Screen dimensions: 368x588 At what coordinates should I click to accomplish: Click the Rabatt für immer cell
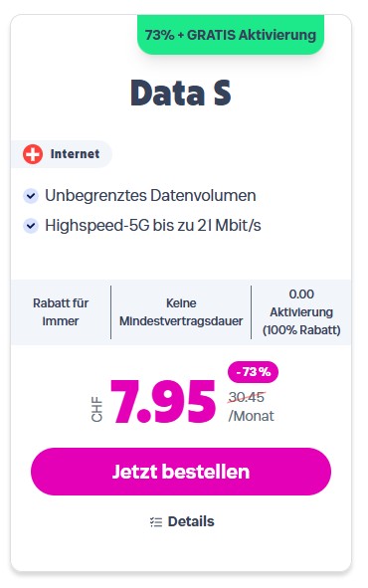coord(61,312)
